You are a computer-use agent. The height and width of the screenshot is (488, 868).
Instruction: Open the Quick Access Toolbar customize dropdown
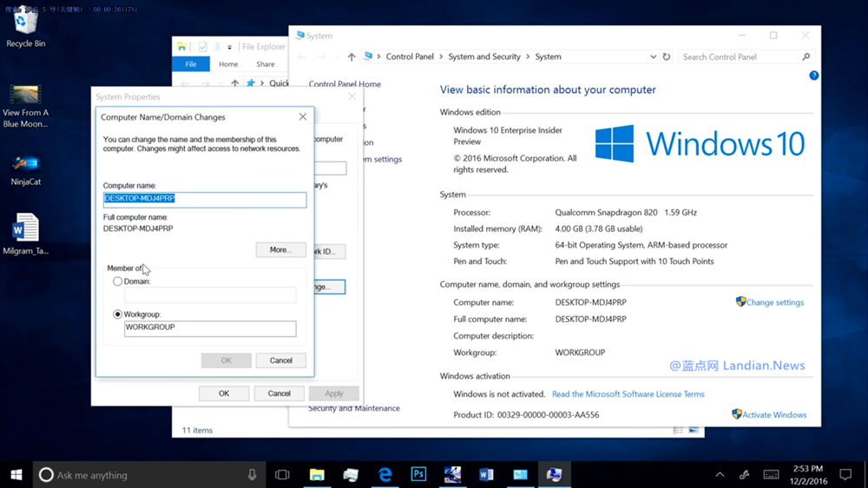(x=230, y=47)
